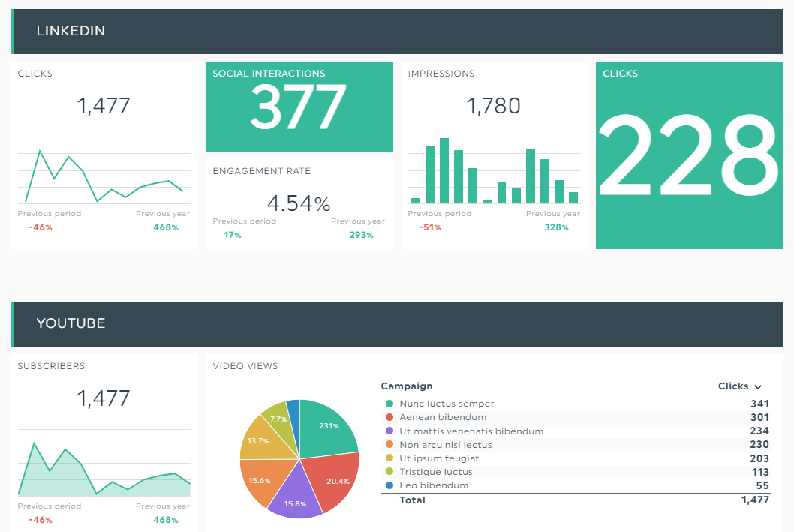Screen dimensions: 794x532
Task: Click the 328% impressions previous year change
Action: click(x=557, y=228)
